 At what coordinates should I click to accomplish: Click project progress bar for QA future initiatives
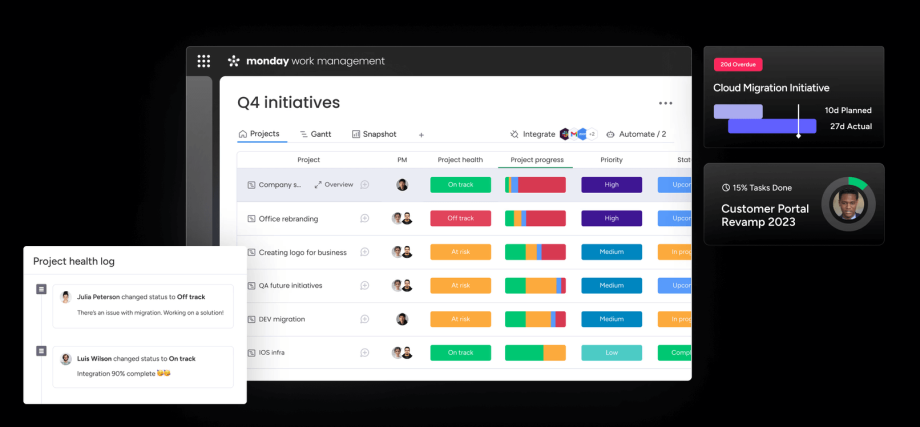coord(535,286)
